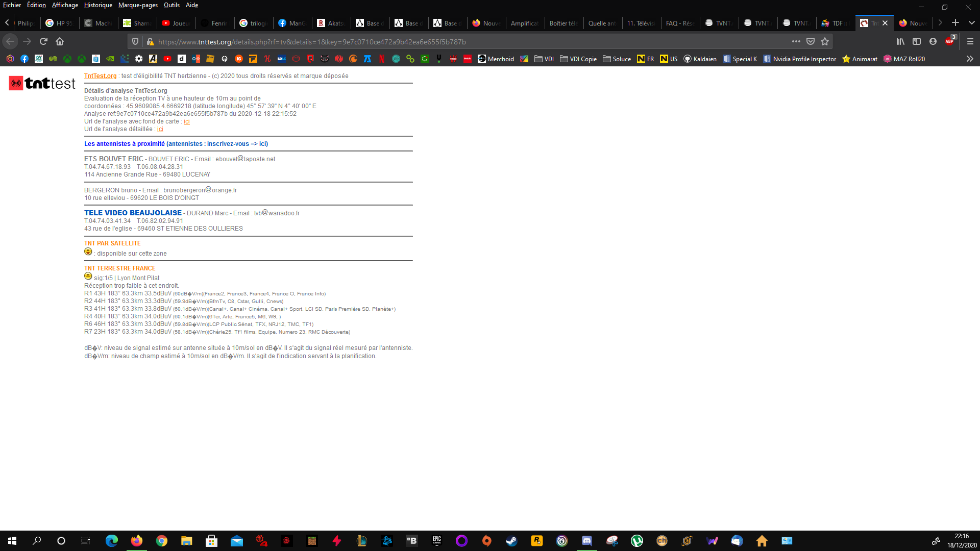Open the Outils menu

[x=171, y=5]
